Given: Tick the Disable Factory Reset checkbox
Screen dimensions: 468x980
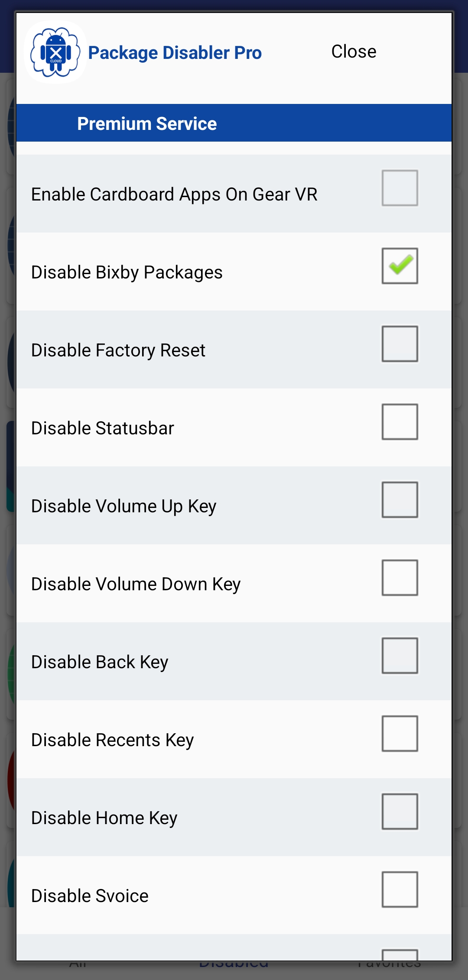Looking at the screenshot, I should pos(400,344).
